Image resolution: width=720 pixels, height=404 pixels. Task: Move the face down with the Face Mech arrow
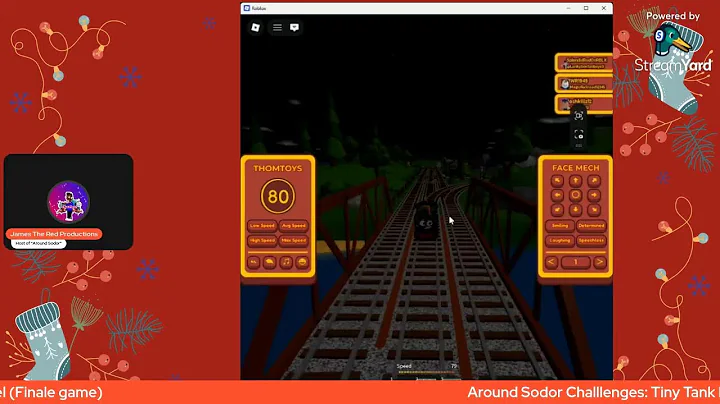pos(575,210)
